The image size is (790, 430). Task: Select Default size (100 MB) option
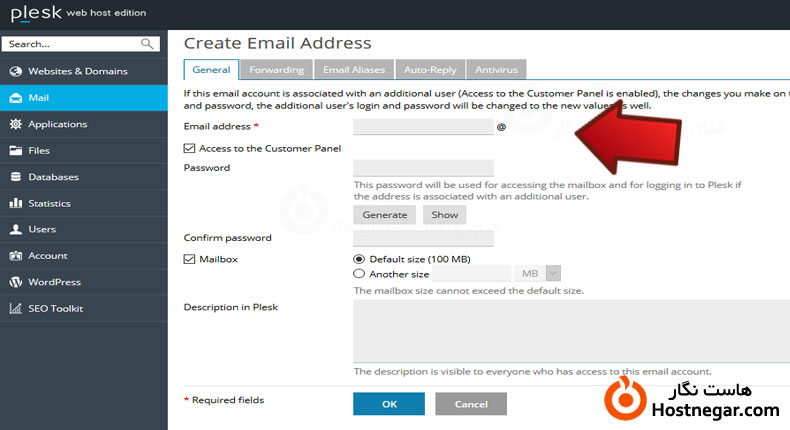tap(360, 259)
